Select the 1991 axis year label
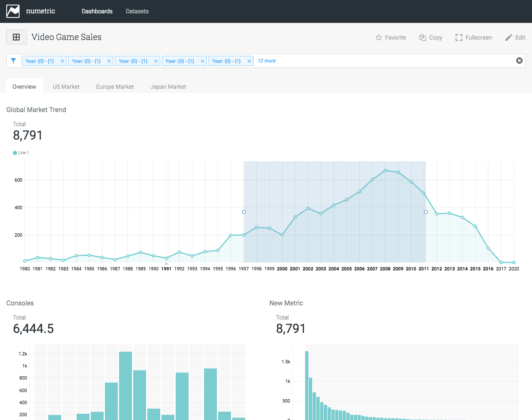 pos(167,269)
